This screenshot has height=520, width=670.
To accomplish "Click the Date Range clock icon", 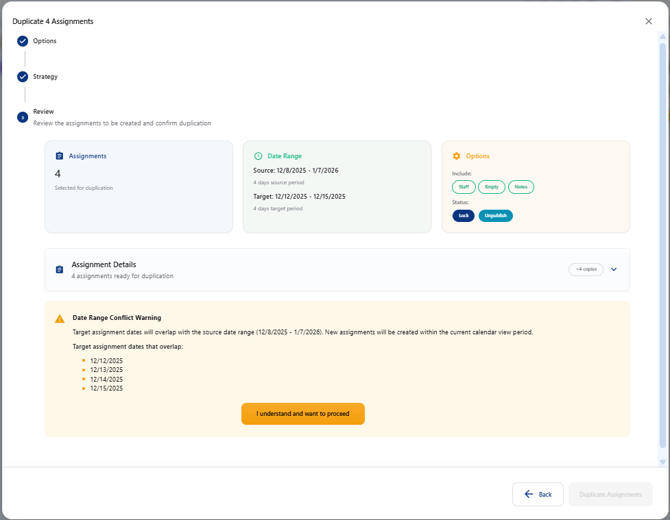I will [258, 156].
